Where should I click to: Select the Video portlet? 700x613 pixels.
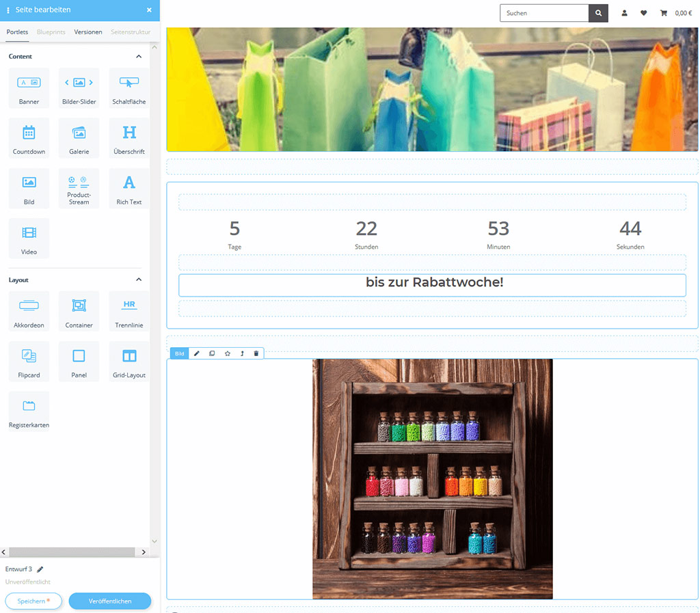pyautogui.click(x=29, y=239)
